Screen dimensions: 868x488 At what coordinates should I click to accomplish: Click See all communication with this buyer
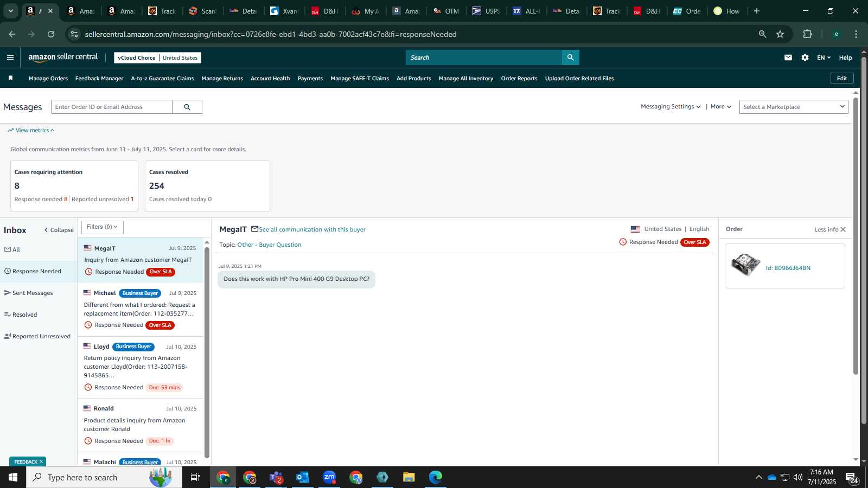(312, 229)
